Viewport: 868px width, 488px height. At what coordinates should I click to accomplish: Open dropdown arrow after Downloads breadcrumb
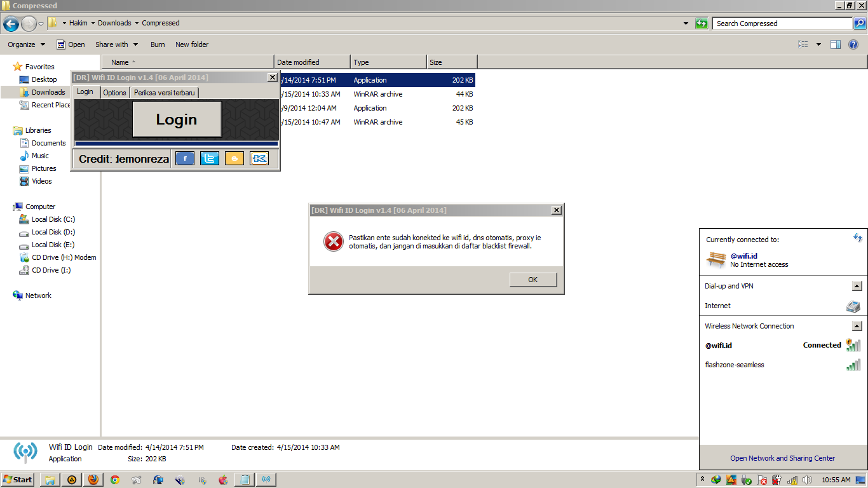137,23
